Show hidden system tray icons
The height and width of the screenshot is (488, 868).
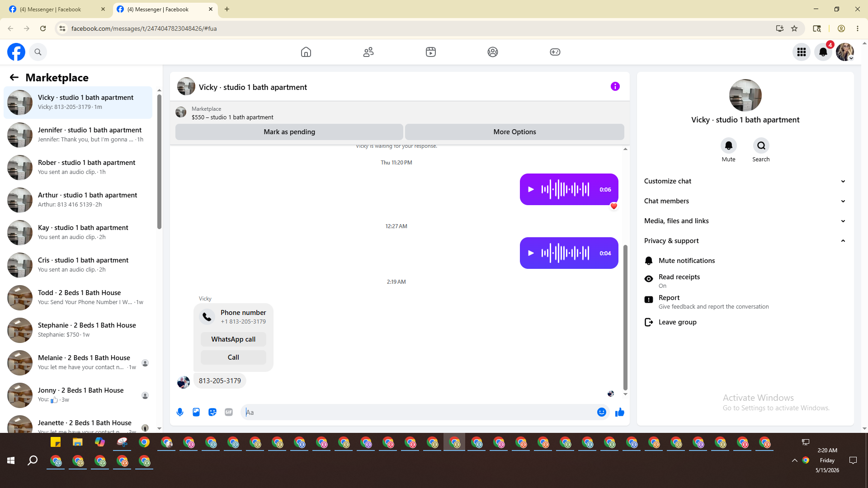(x=794, y=460)
